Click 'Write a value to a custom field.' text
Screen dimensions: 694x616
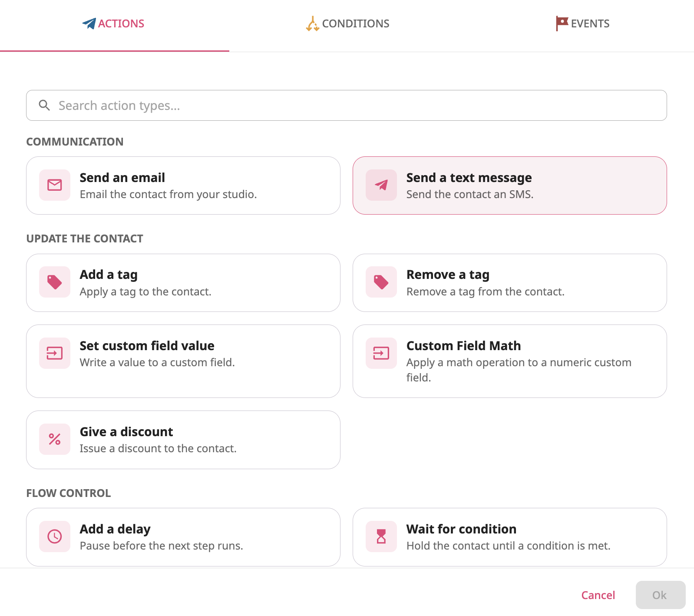click(x=157, y=362)
